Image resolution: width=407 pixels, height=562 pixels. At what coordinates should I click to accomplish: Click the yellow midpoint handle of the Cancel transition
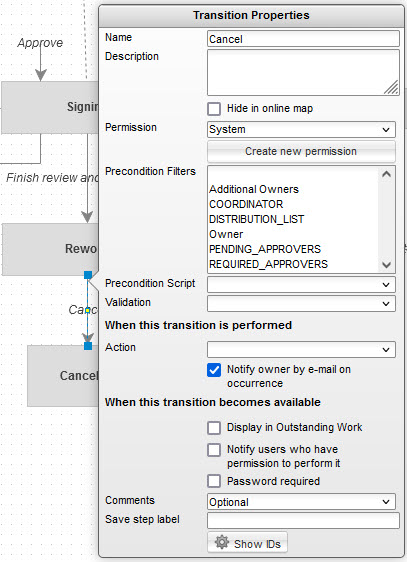coord(87,310)
